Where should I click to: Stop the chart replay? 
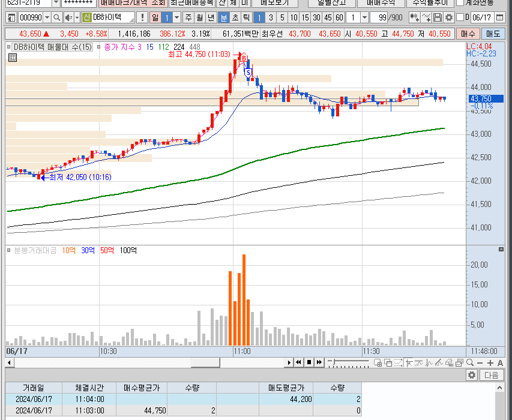click(x=309, y=362)
